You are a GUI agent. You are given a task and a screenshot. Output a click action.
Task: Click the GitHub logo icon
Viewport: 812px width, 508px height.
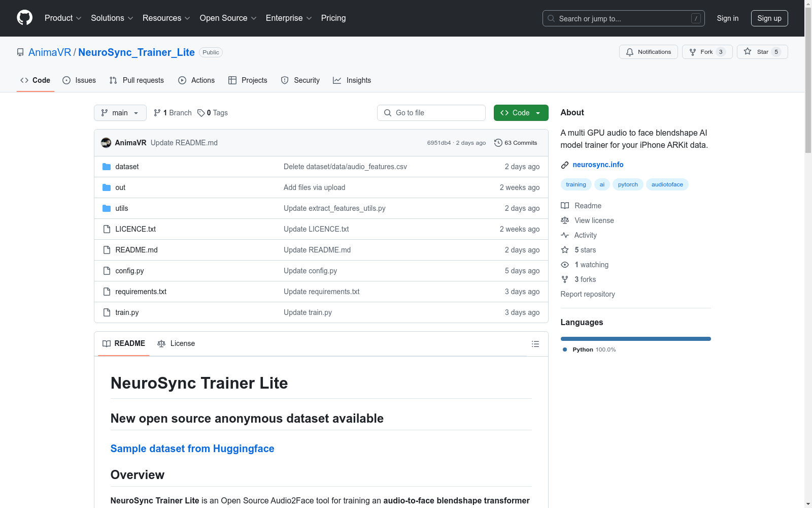24,18
